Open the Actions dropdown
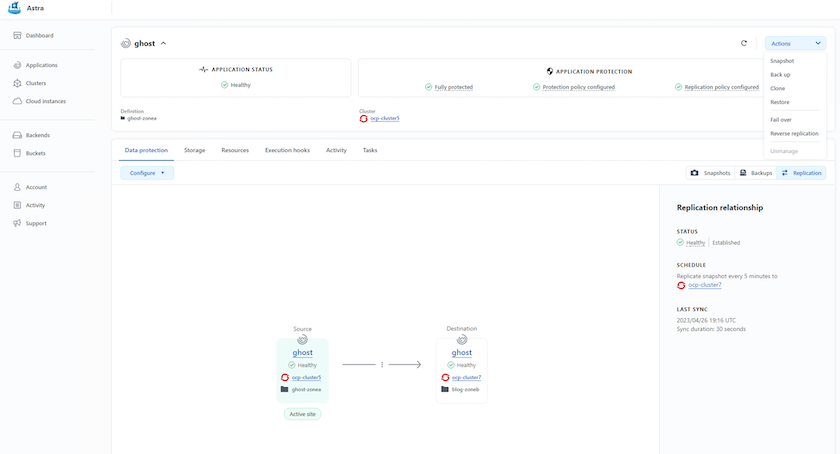840x454 pixels. pos(795,43)
